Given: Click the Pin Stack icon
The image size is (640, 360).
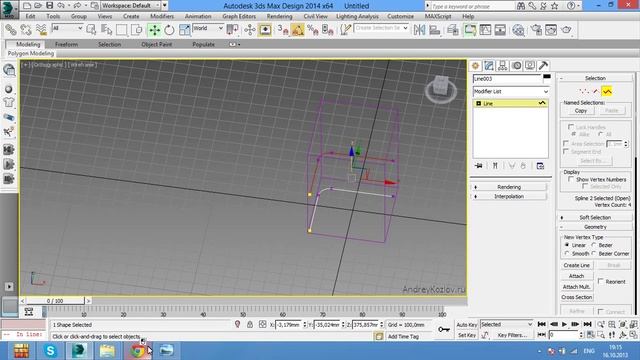Looking at the screenshot, I should 479,166.
